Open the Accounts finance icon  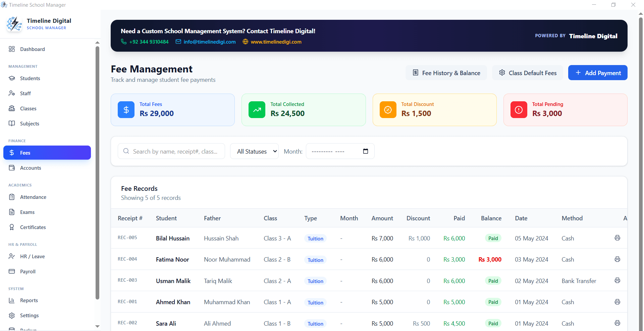coord(12,168)
